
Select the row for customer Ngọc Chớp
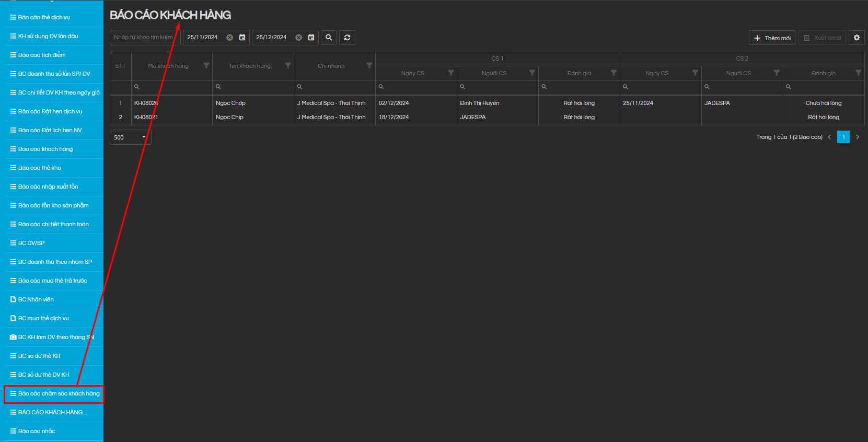(x=230, y=103)
